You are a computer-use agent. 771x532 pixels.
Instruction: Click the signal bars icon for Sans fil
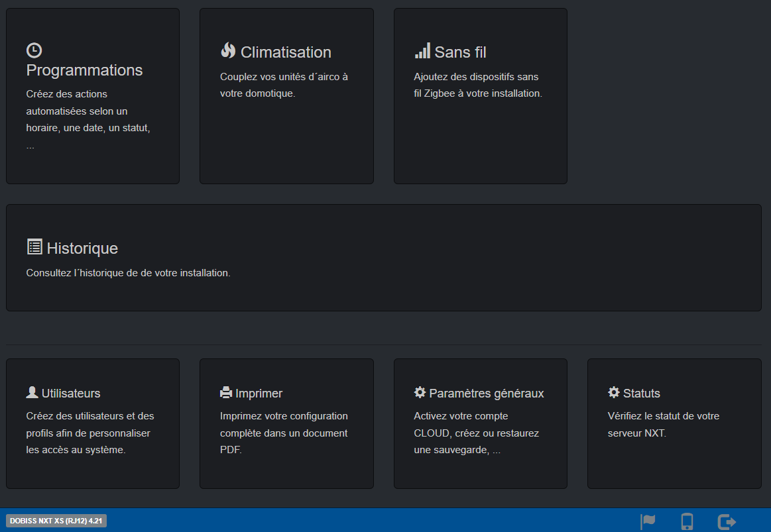[x=422, y=51]
